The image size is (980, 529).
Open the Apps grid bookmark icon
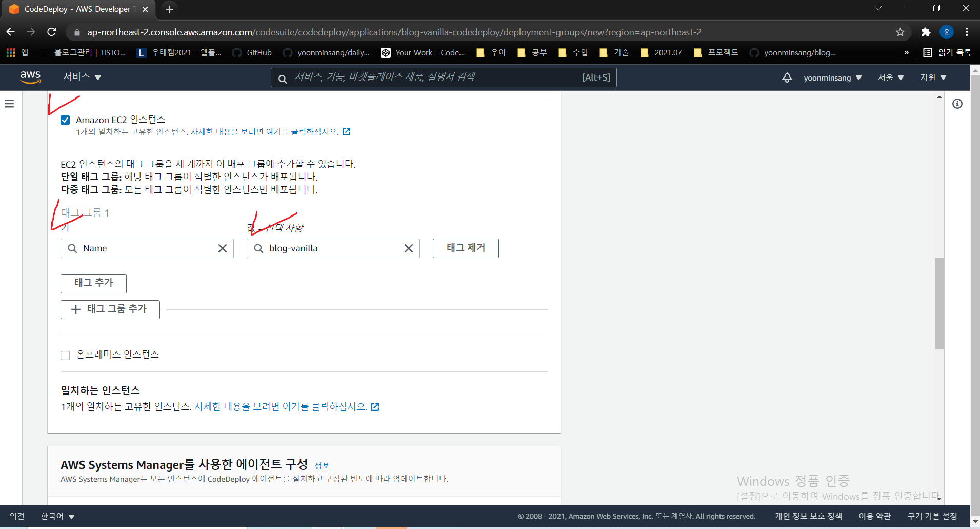11,52
